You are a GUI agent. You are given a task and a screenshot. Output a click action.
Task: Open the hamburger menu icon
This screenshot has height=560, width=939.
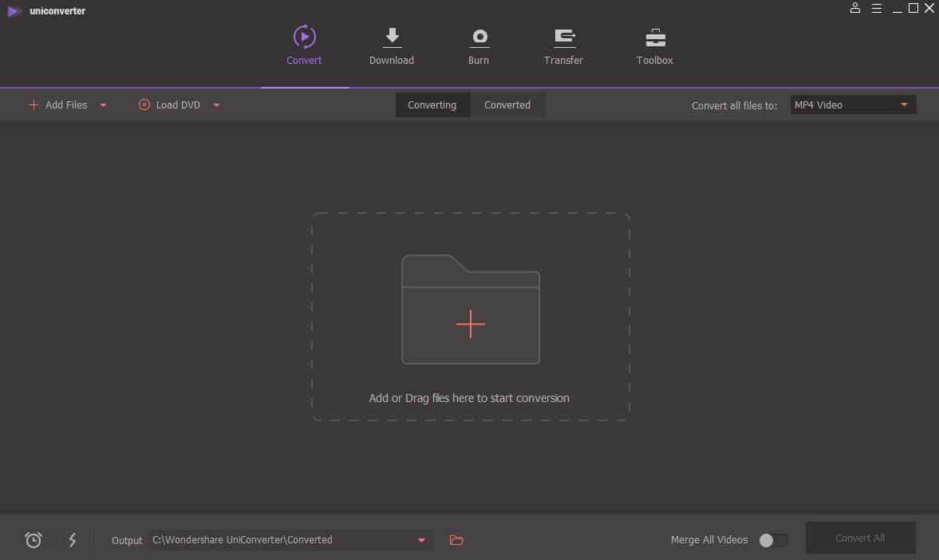tap(876, 9)
